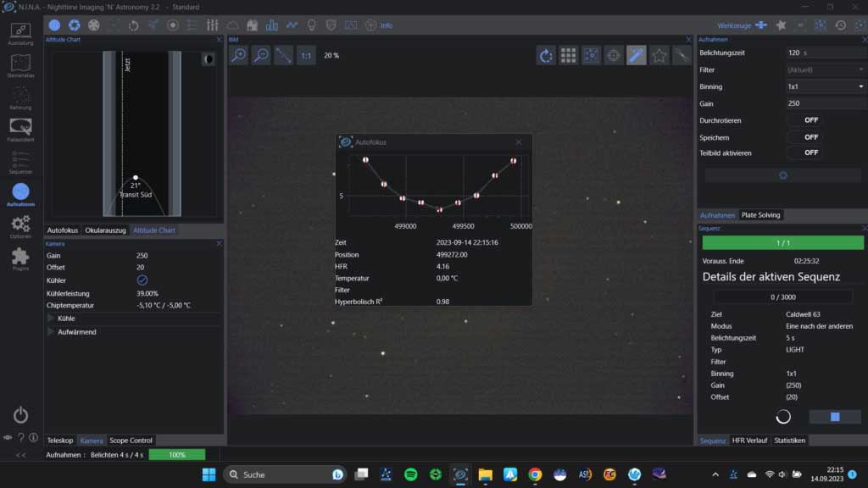Expand the Kühle section
The image size is (868, 488).
(51, 319)
